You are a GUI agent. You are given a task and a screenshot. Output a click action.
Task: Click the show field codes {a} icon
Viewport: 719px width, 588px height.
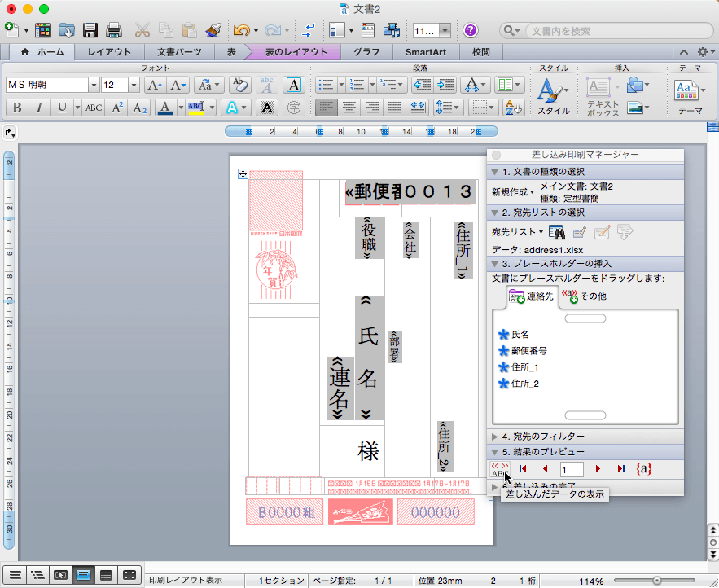pyautogui.click(x=643, y=469)
